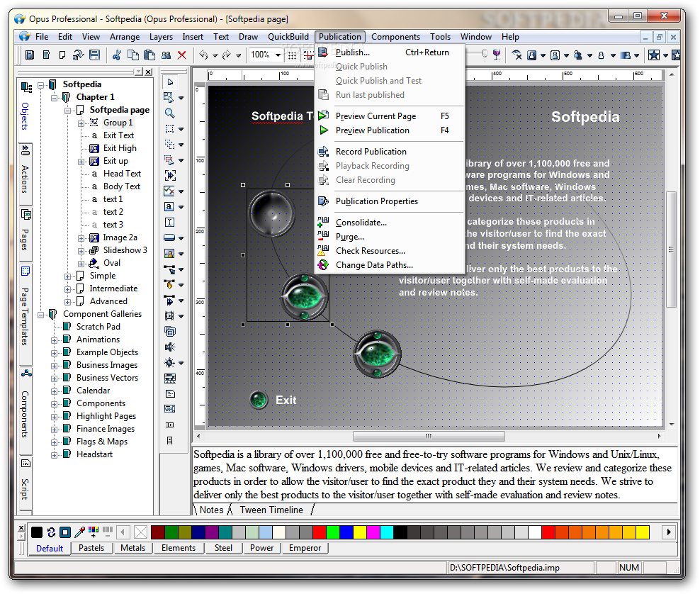Click the Paste clipboard icon

tap(149, 55)
